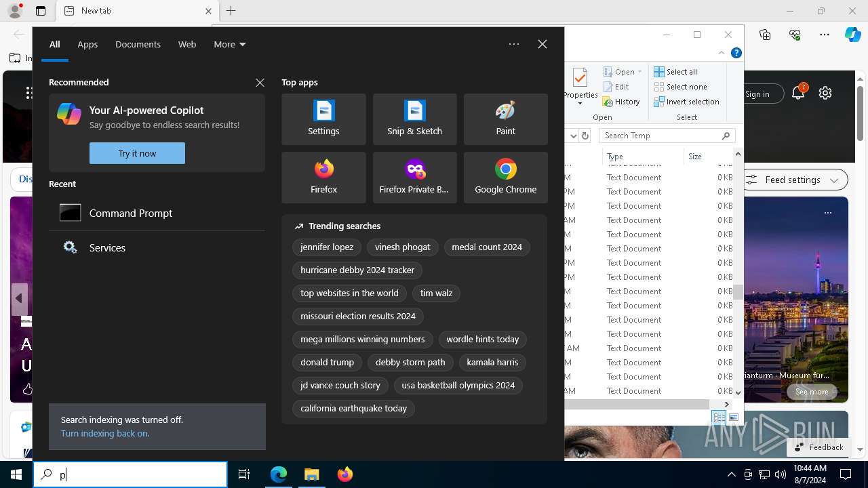Switch to the Documents search tab
This screenshot has height=488, width=868.
tap(138, 44)
